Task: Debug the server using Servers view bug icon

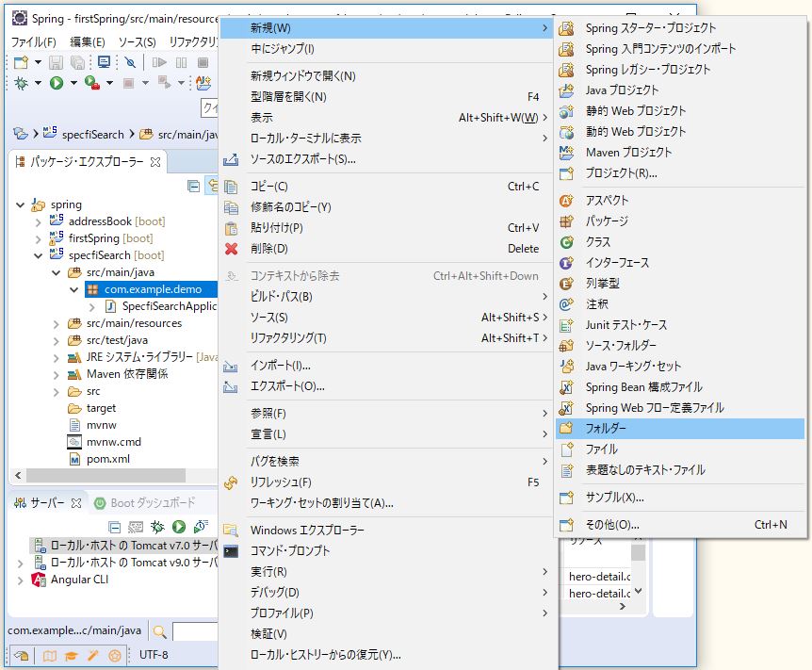Action: click(x=157, y=527)
